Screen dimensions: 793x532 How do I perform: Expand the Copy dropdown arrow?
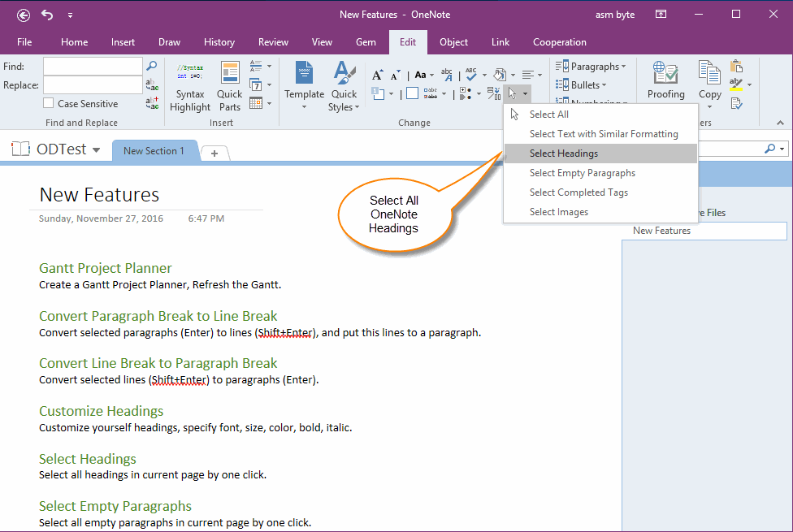(709, 107)
